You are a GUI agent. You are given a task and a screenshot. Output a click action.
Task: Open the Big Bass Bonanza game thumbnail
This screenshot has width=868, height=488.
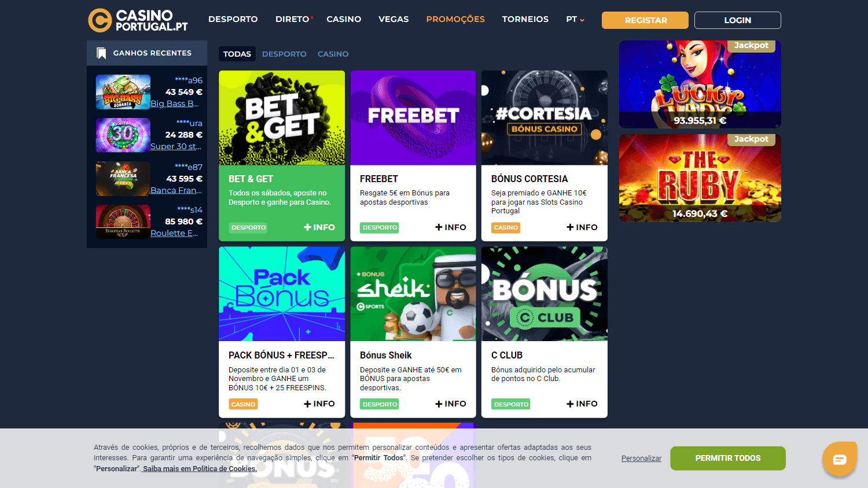click(123, 92)
